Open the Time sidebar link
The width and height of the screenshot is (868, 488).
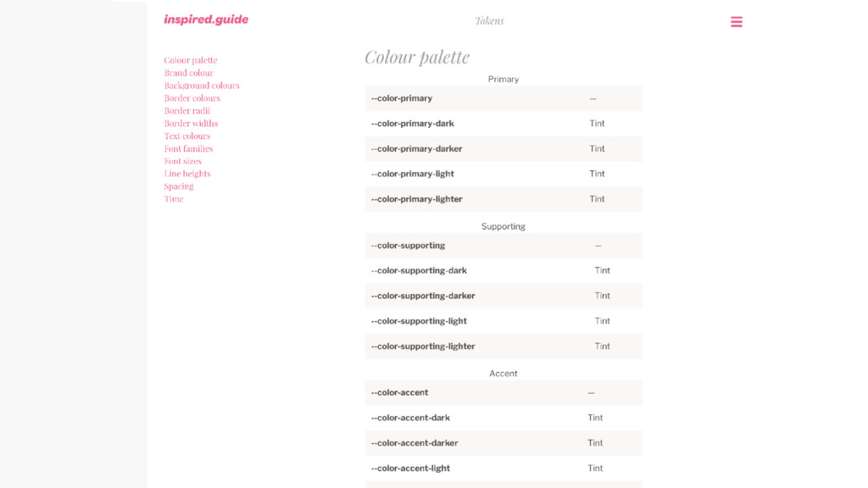pyautogui.click(x=173, y=198)
